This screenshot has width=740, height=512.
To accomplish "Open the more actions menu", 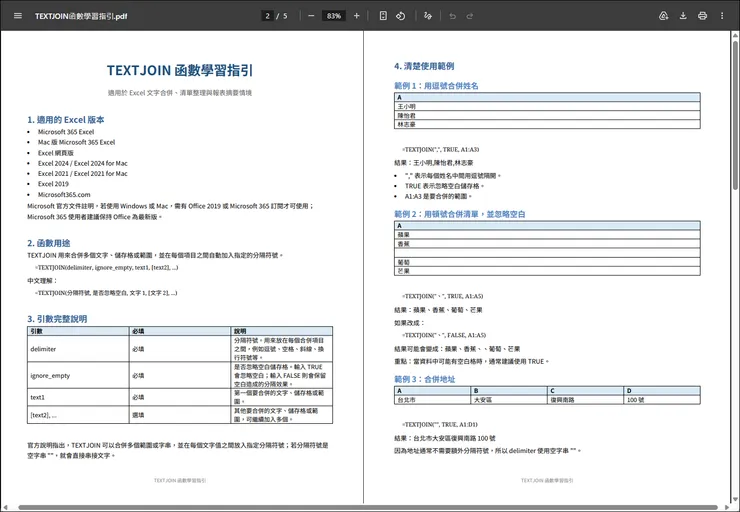I will pyautogui.click(x=722, y=16).
